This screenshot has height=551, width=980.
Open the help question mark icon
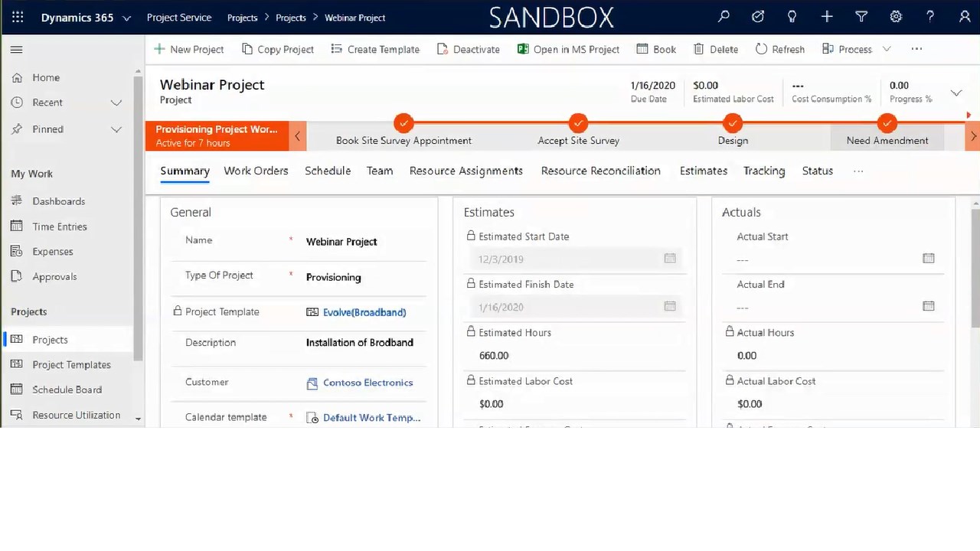tap(930, 17)
